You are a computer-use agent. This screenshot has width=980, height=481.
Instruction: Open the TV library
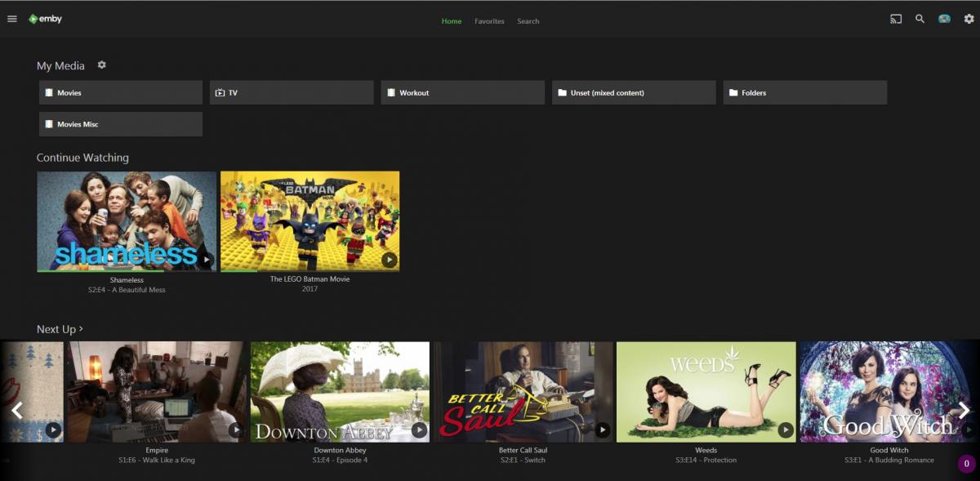click(x=292, y=92)
